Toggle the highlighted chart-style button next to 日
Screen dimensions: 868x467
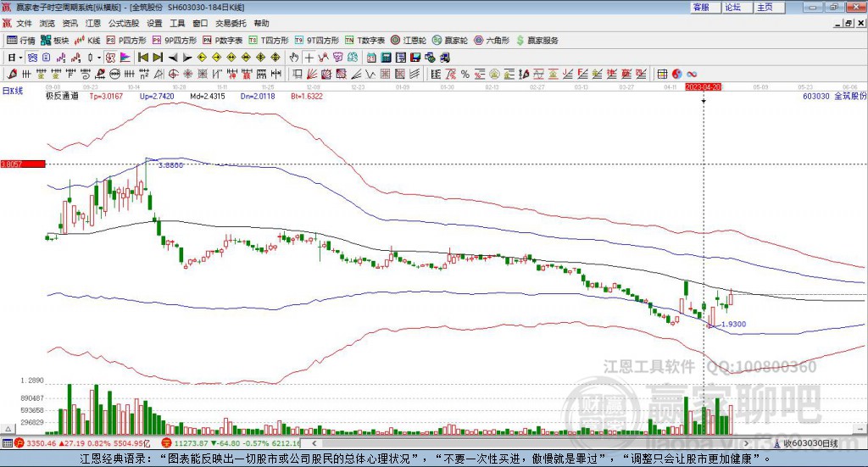(x=33, y=58)
